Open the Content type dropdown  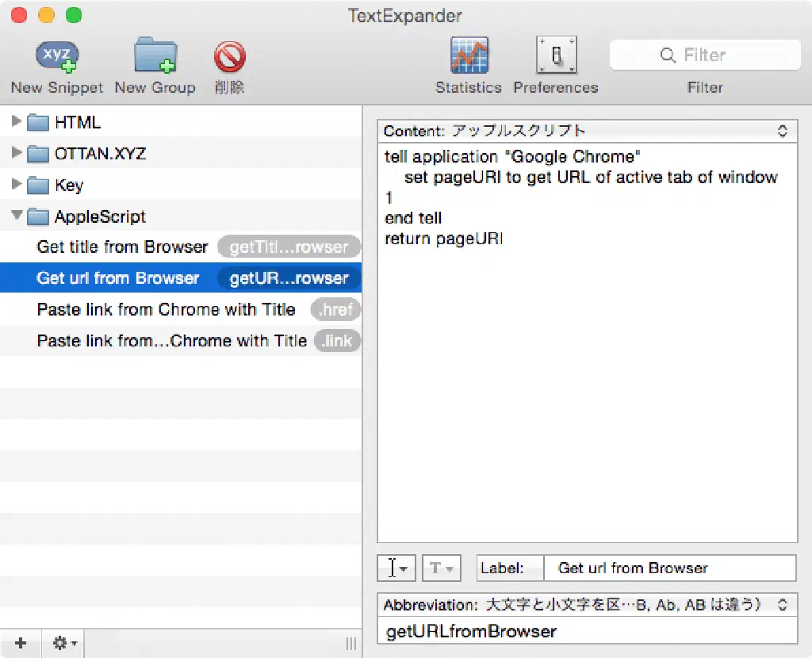587,131
